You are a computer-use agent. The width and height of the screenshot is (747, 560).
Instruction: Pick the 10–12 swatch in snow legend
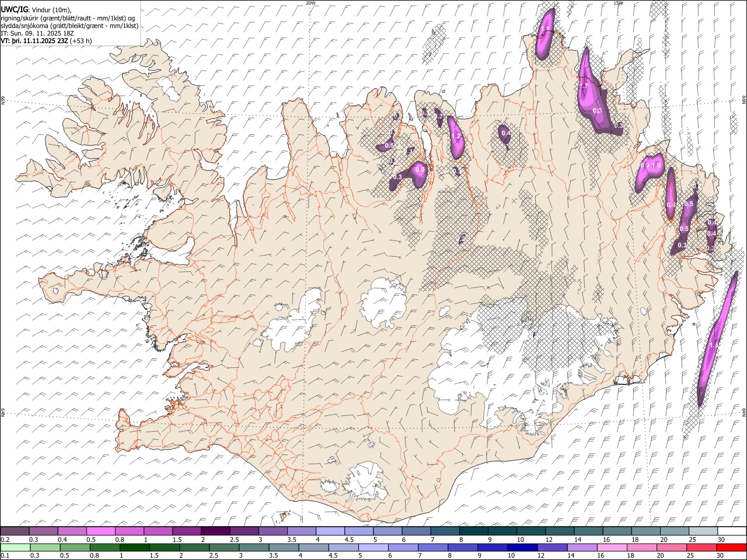pos(530,531)
